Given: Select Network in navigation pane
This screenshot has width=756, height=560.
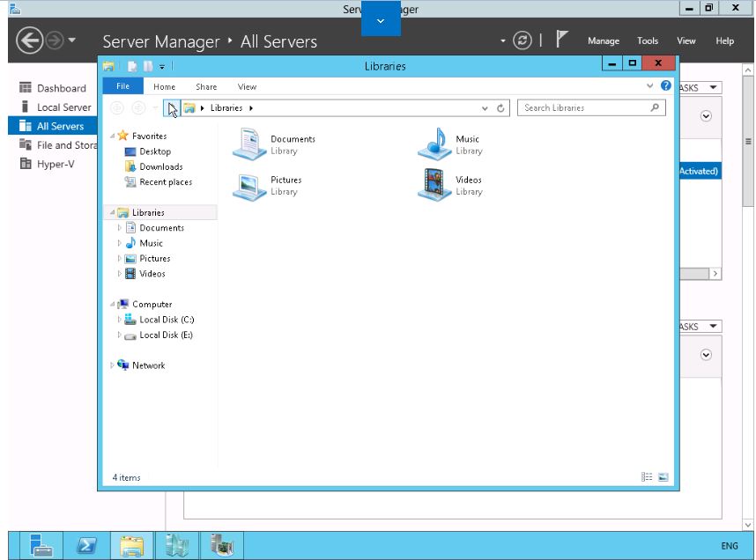Looking at the screenshot, I should (141, 365).
